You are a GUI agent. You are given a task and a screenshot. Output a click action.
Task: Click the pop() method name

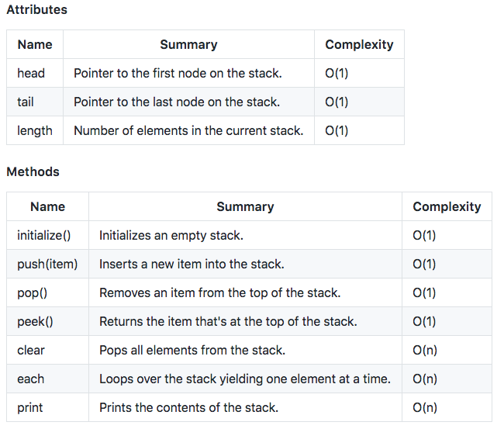point(32,292)
